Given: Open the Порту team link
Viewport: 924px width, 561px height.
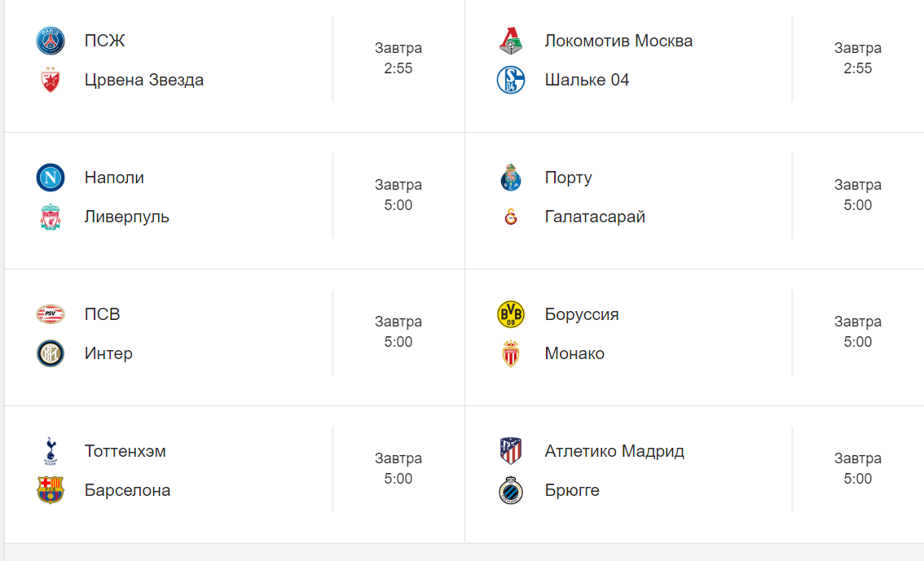Looking at the screenshot, I should (568, 178).
